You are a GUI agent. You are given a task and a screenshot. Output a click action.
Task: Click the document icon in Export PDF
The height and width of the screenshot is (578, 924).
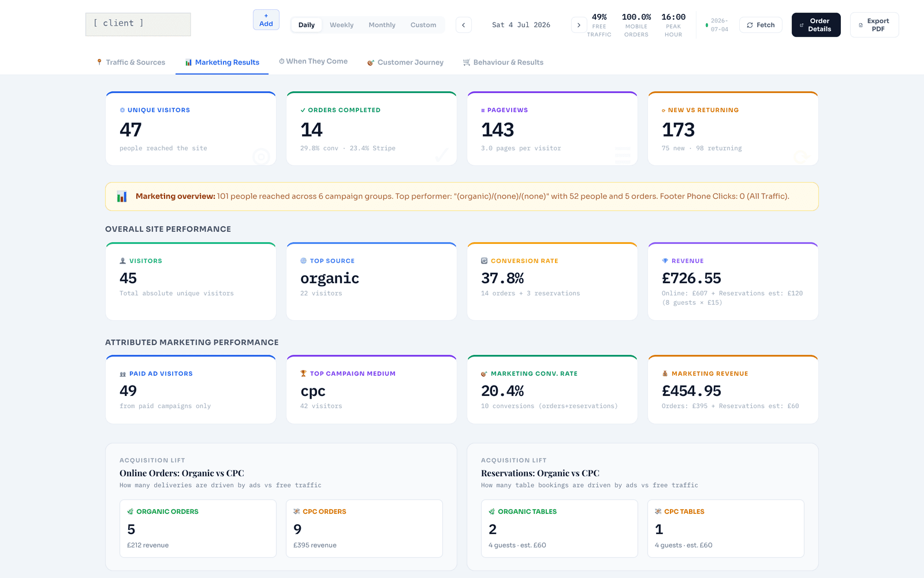tap(860, 25)
